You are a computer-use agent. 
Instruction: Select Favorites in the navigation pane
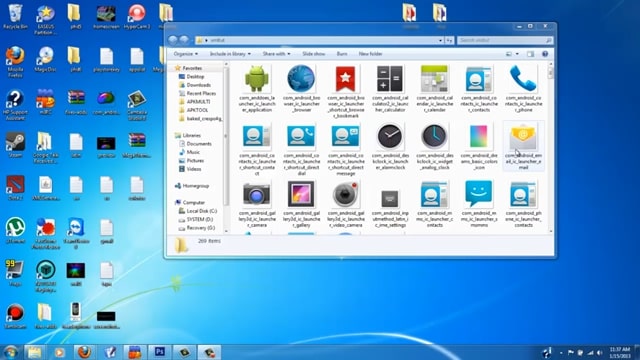188,68
